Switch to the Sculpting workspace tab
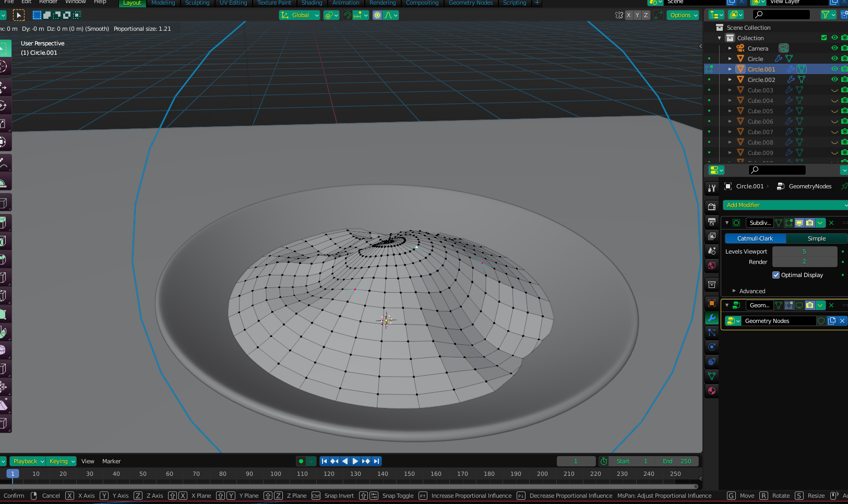Viewport: 848px width, 504px height. (x=197, y=3)
